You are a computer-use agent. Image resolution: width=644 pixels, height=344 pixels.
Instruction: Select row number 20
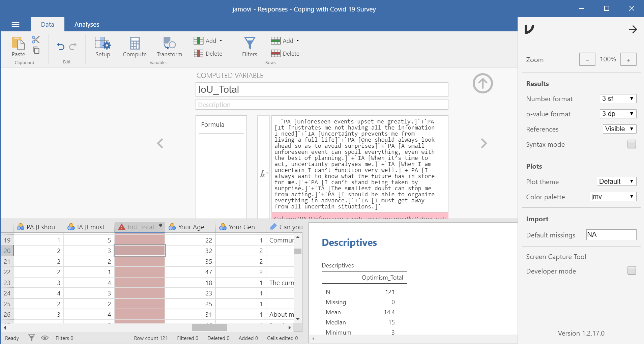[7, 251]
